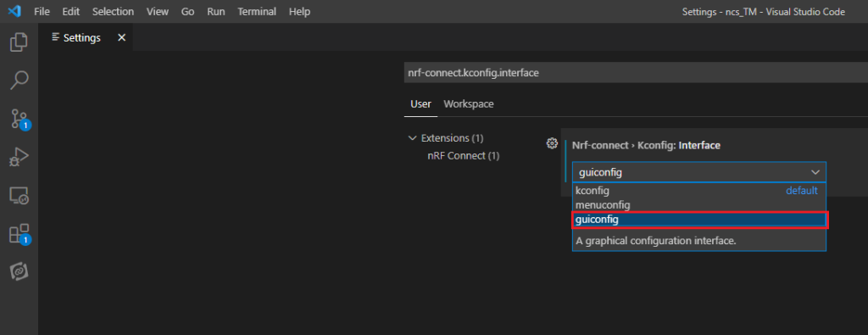Open the Help menu
868x335 pixels.
pos(299,12)
